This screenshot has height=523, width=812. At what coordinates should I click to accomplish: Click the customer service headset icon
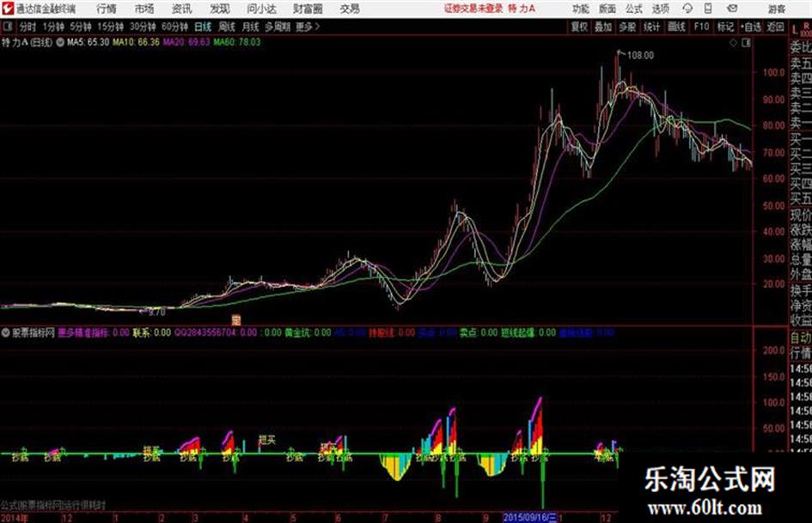click(x=687, y=9)
